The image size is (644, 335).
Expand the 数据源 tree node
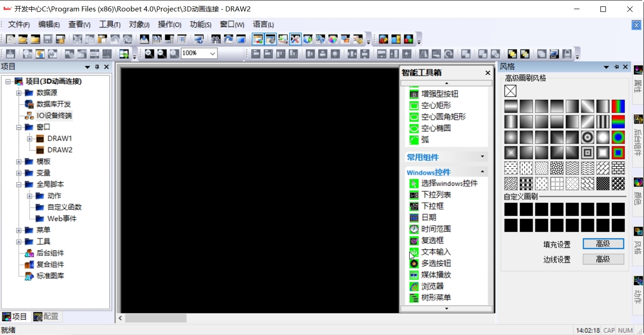(x=19, y=93)
